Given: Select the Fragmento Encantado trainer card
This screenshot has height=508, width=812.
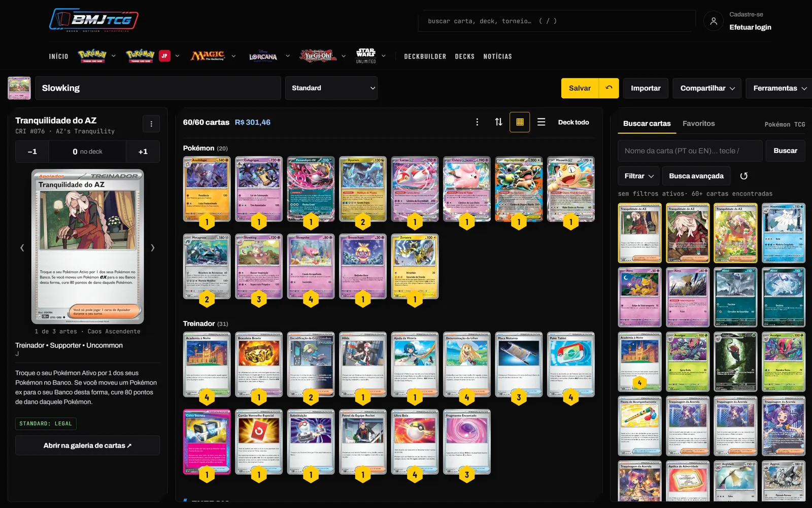Looking at the screenshot, I should pos(467,441).
